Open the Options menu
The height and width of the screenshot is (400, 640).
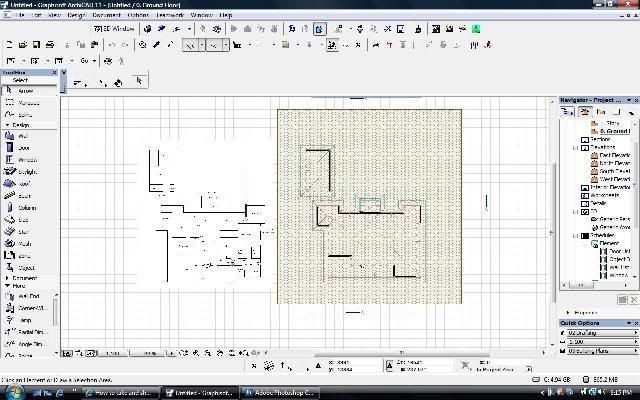click(x=138, y=15)
